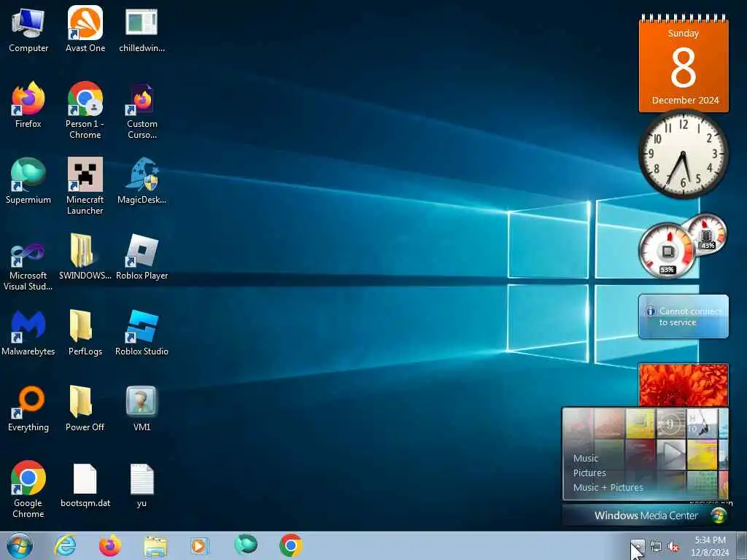Select the $WINDOWS folder
The width and height of the screenshot is (747, 560).
(x=85, y=257)
